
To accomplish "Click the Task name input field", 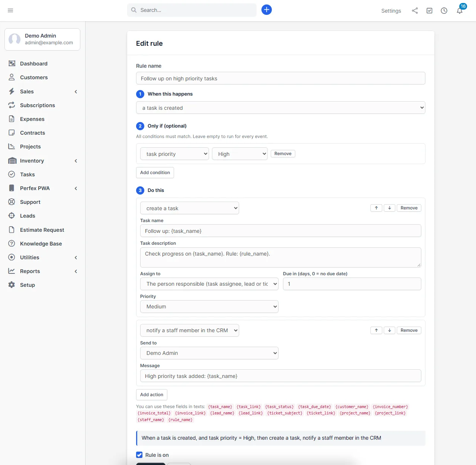I will tap(281, 231).
